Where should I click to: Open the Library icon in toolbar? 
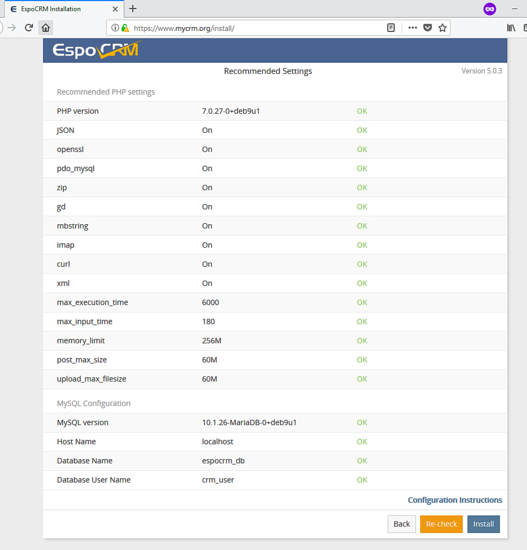511,28
